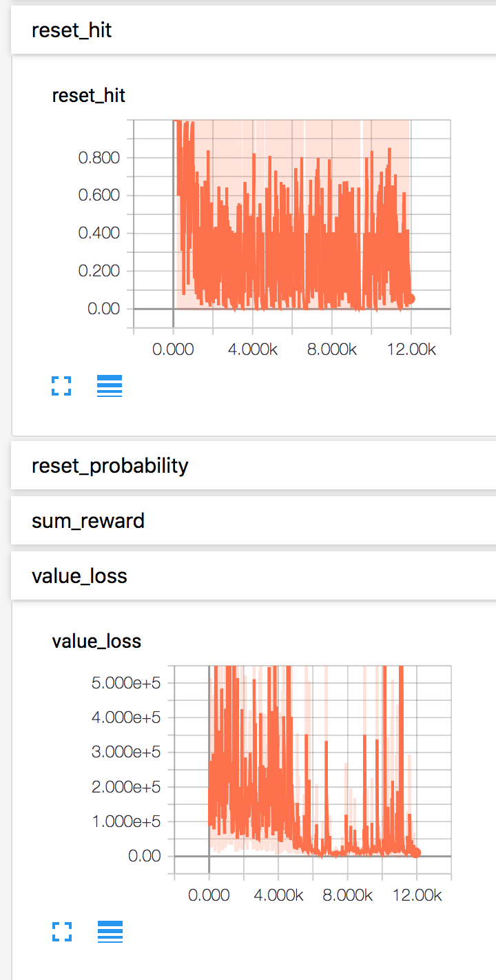Select the last data point on reset_hit curve
Image resolution: width=496 pixels, height=980 pixels.
tap(410, 298)
